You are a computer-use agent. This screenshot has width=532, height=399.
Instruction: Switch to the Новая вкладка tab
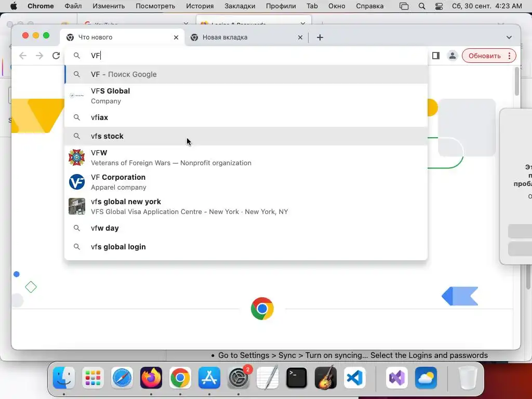tap(247, 37)
